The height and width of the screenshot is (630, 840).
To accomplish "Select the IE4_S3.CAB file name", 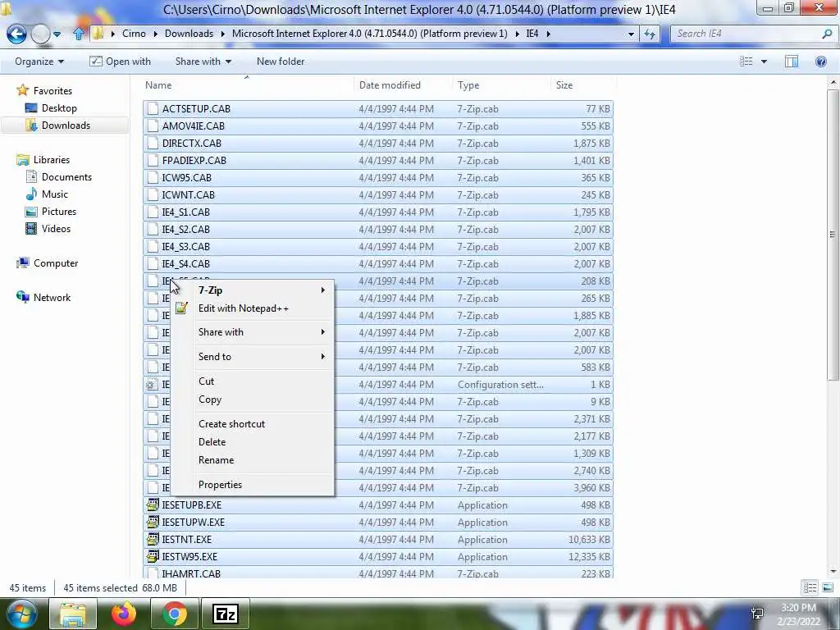I will (186, 247).
